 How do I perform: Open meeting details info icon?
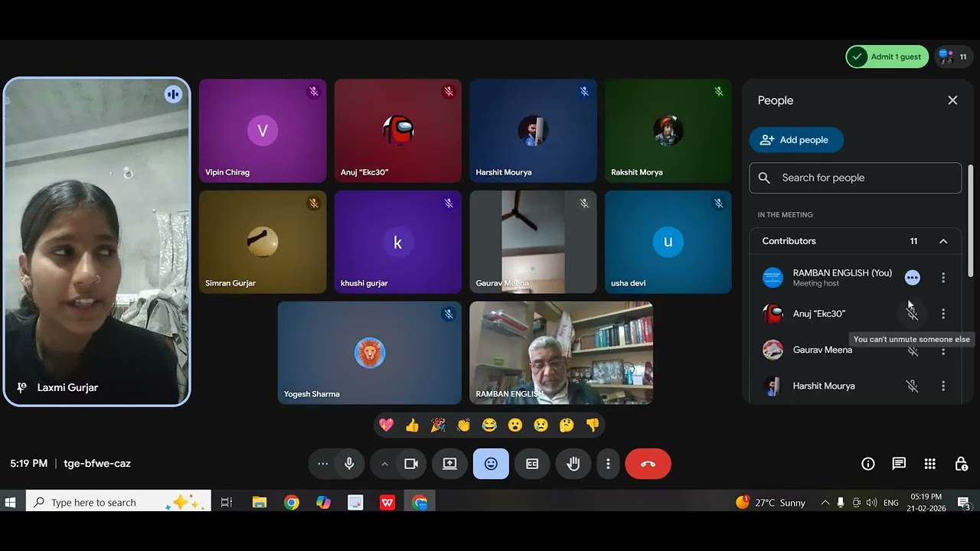coord(868,464)
